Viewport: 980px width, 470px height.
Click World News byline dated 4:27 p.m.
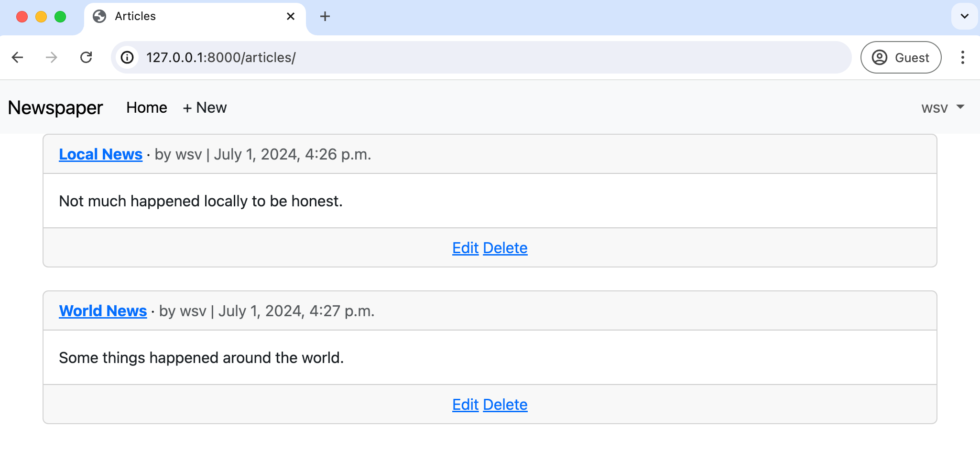[267, 311]
